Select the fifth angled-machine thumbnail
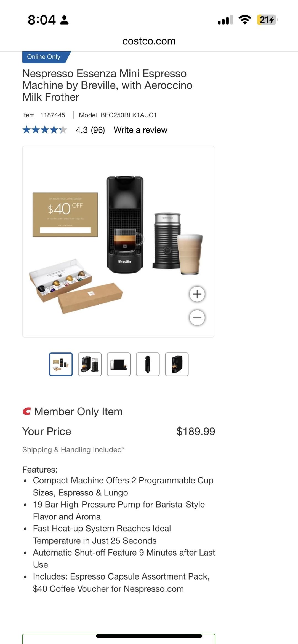The width and height of the screenshot is (298, 644). 177,364
